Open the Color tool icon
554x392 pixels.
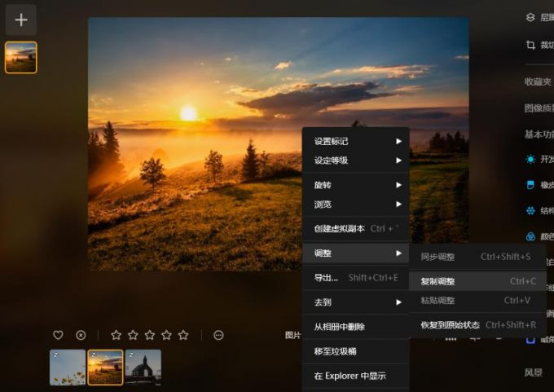pos(530,236)
